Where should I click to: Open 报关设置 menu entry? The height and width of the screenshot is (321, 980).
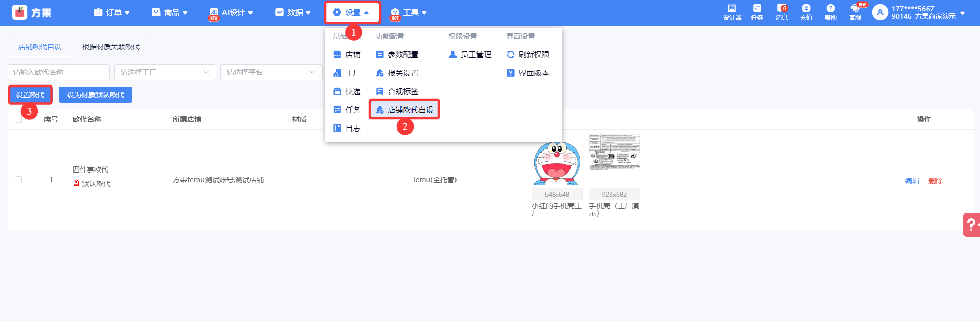(397, 73)
